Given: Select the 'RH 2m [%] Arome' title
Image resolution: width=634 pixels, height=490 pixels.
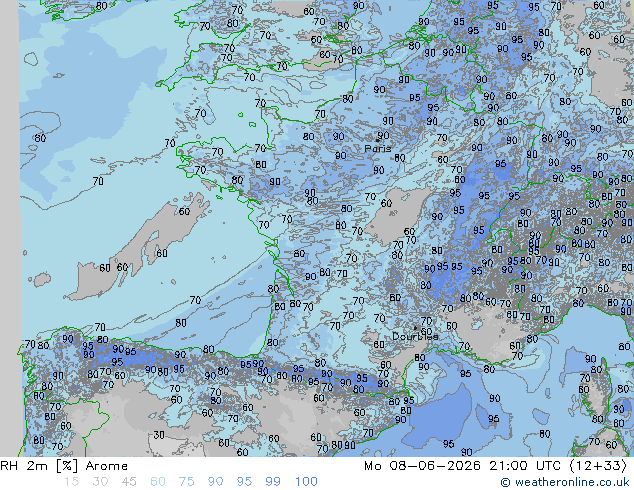Looking at the screenshot, I should [x=64, y=466].
